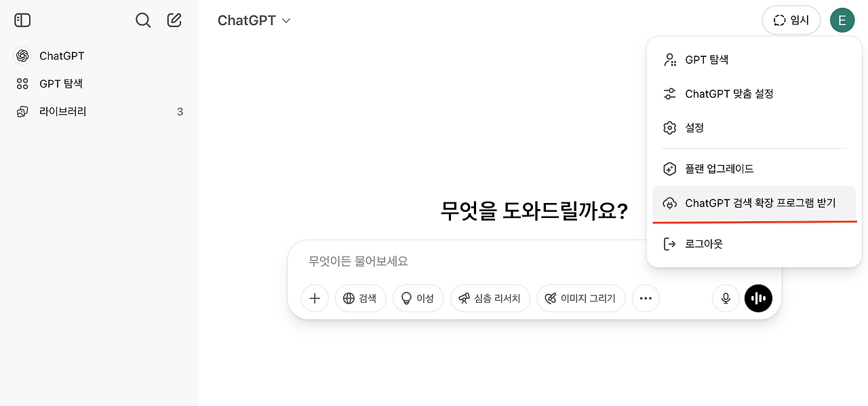This screenshot has width=868, height=406.
Task: Expand the ChatGPT model selector chevron
Action: pos(285,20)
